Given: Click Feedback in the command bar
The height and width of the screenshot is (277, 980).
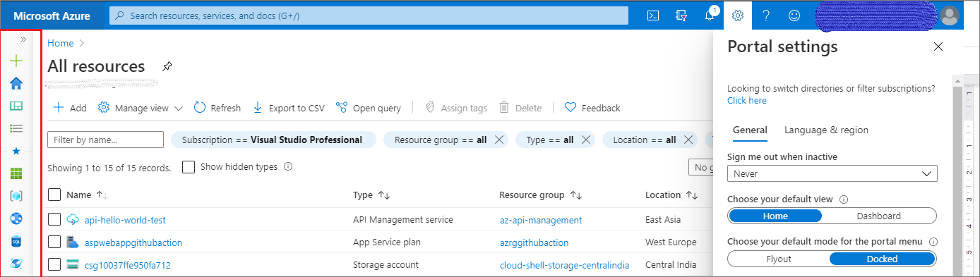Looking at the screenshot, I should click(593, 108).
